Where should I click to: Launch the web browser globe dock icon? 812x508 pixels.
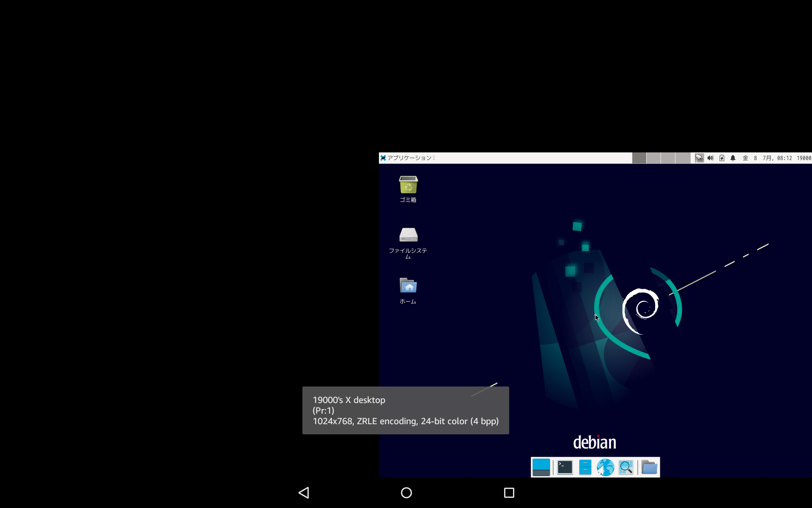[606, 467]
